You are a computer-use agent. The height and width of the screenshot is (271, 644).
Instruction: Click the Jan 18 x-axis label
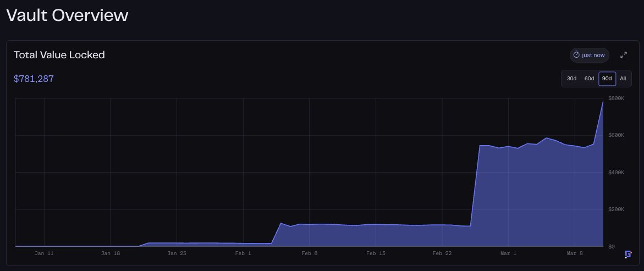pyautogui.click(x=111, y=253)
